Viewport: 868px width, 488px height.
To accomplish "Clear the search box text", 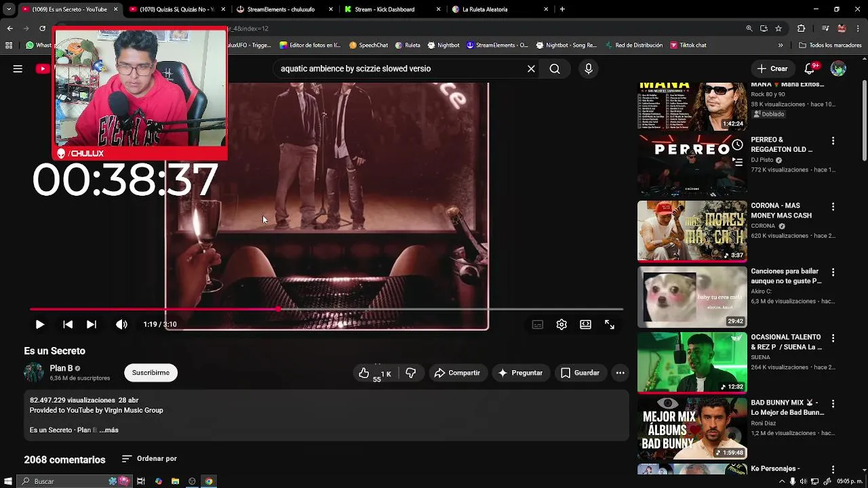I will tap(531, 68).
